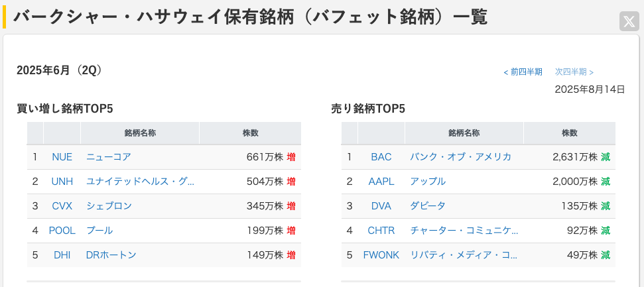Open the CHTR ticker link

381,231
